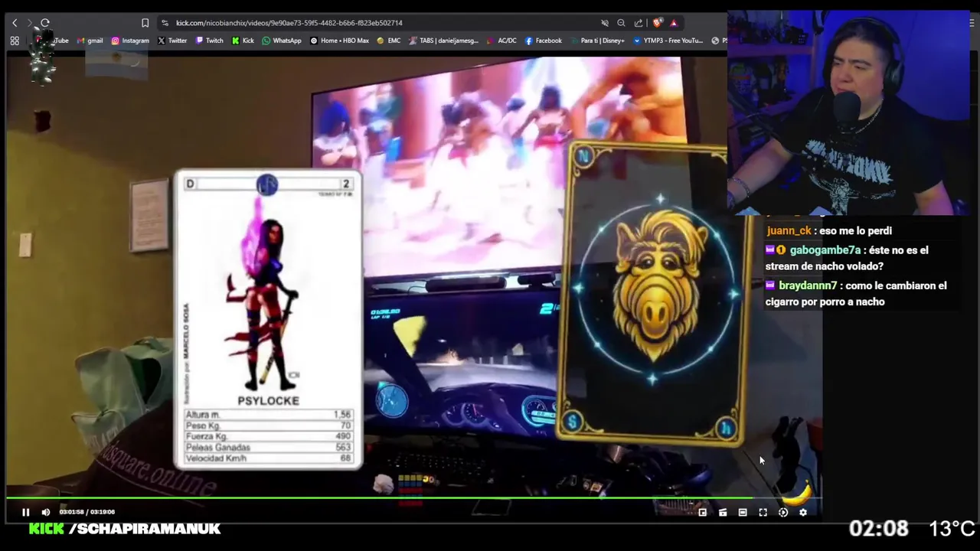
Task: Open the Para ti | Disney+ bookmark
Action: tap(597, 41)
